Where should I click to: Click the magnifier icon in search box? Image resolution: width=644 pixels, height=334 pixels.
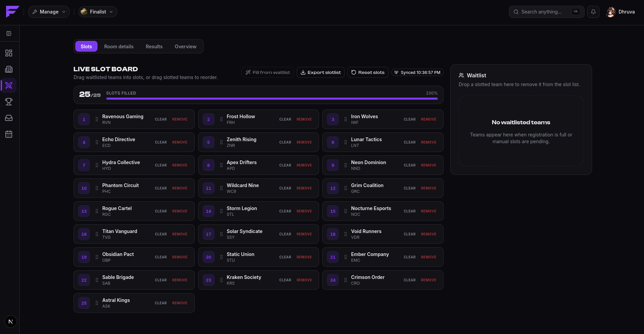click(516, 12)
